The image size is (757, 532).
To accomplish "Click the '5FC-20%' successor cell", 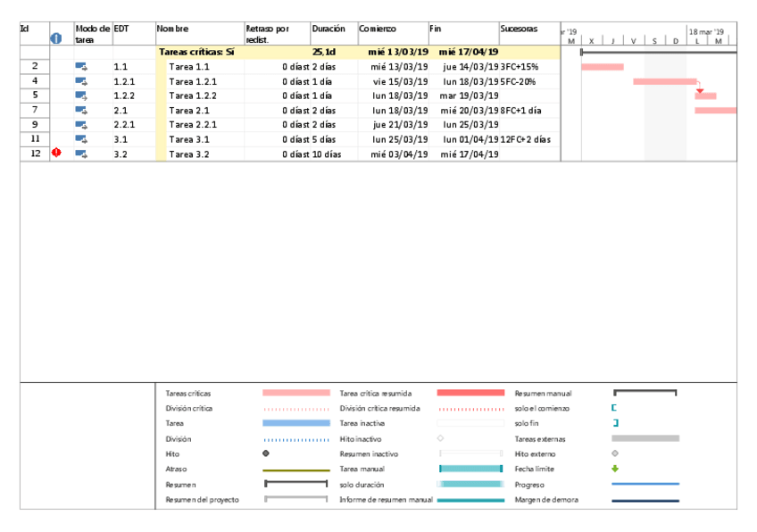I will [529, 81].
